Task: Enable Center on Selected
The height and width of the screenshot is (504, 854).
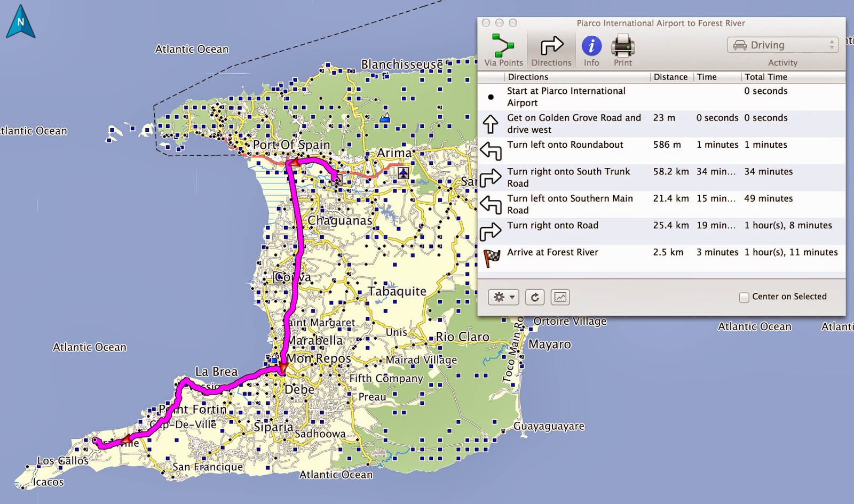Action: click(x=743, y=297)
